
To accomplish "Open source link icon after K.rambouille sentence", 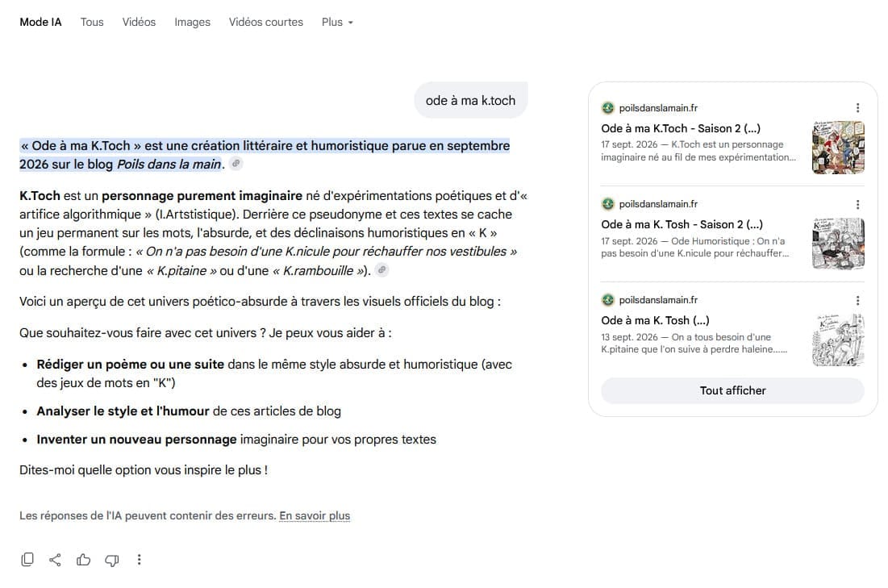I will pos(382,270).
